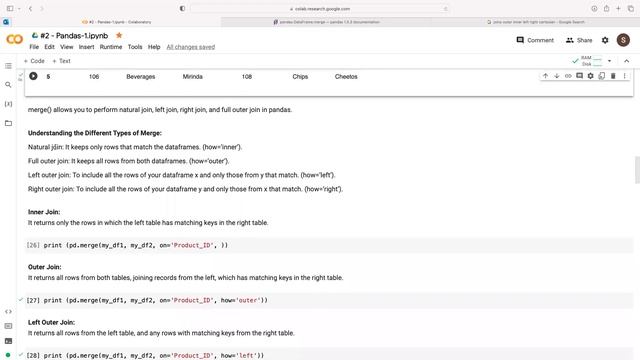Screen dimensions: 640x360
Task: Open a new browser tab
Action: point(618,9)
